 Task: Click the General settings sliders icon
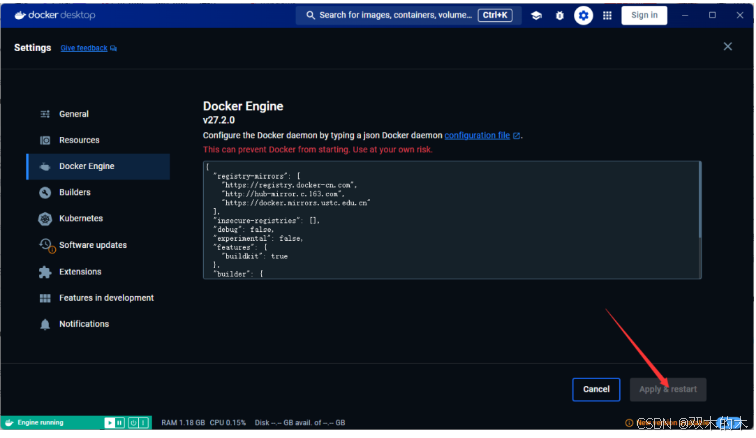point(45,114)
